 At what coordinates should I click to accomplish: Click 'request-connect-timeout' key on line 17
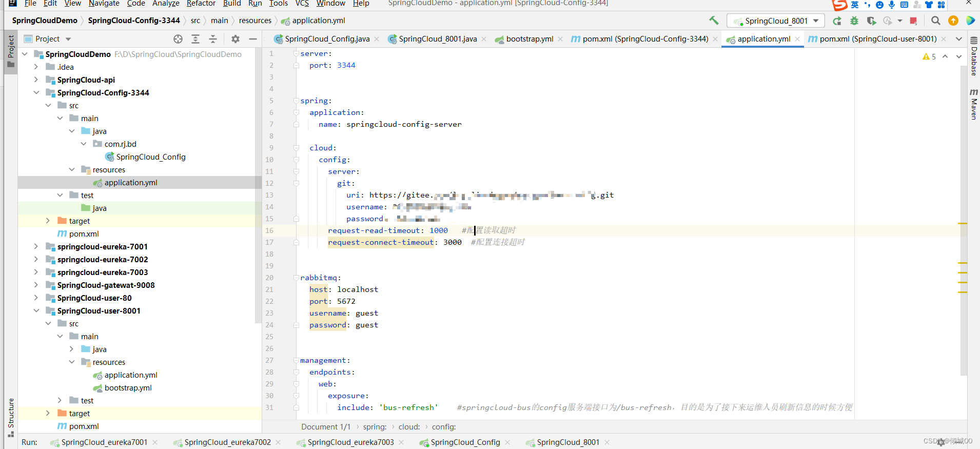tap(381, 242)
